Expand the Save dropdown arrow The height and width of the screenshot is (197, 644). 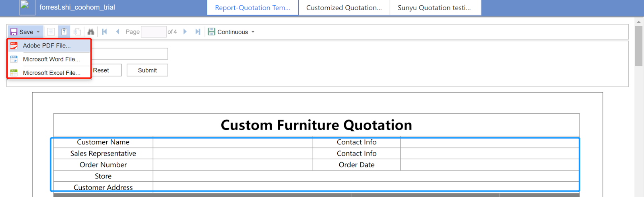point(38,32)
